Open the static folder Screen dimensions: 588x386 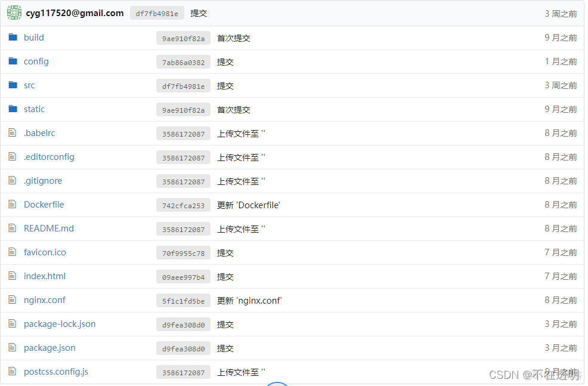[x=34, y=109]
